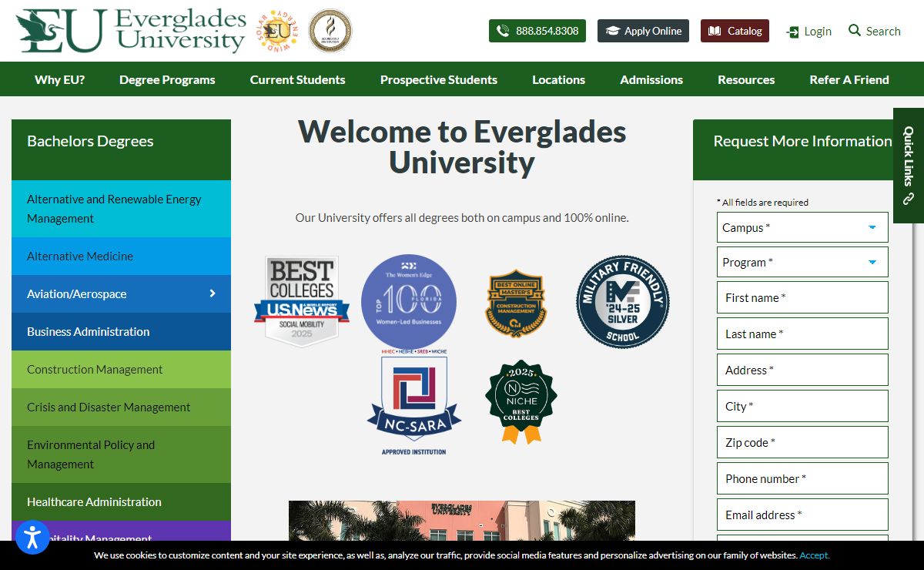Select Alternative and Renewable Energy Management degree
This screenshot has height=570, width=924.
pos(121,209)
